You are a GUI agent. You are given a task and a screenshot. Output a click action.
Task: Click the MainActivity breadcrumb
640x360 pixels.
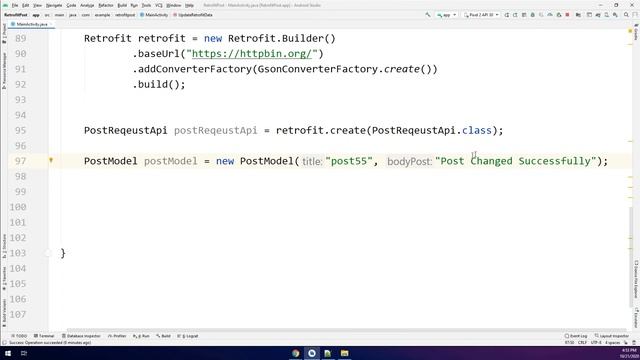[x=154, y=15]
